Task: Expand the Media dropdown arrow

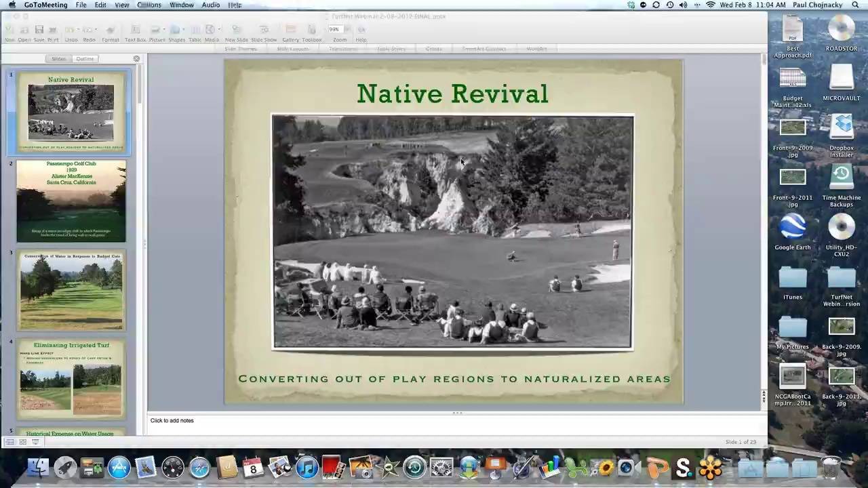Action: coord(218,30)
